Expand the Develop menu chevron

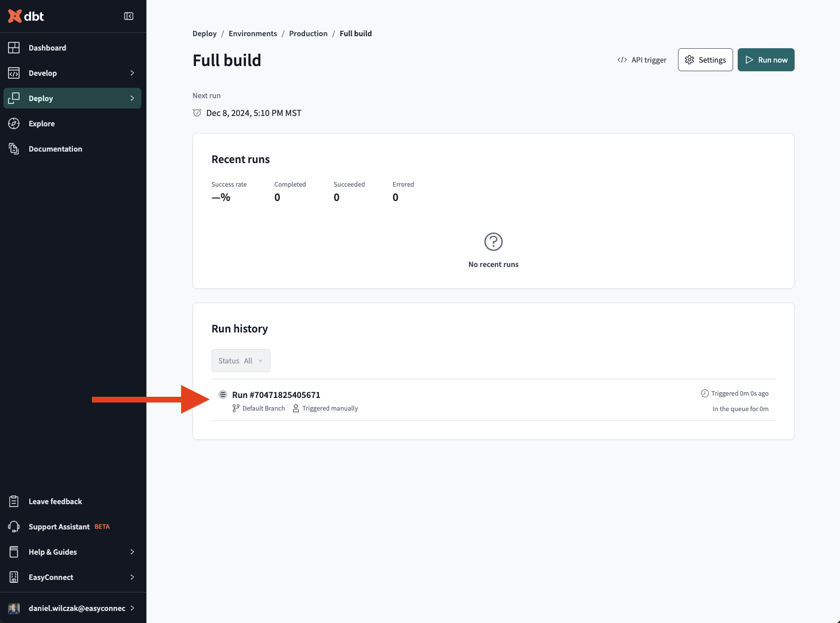(132, 73)
